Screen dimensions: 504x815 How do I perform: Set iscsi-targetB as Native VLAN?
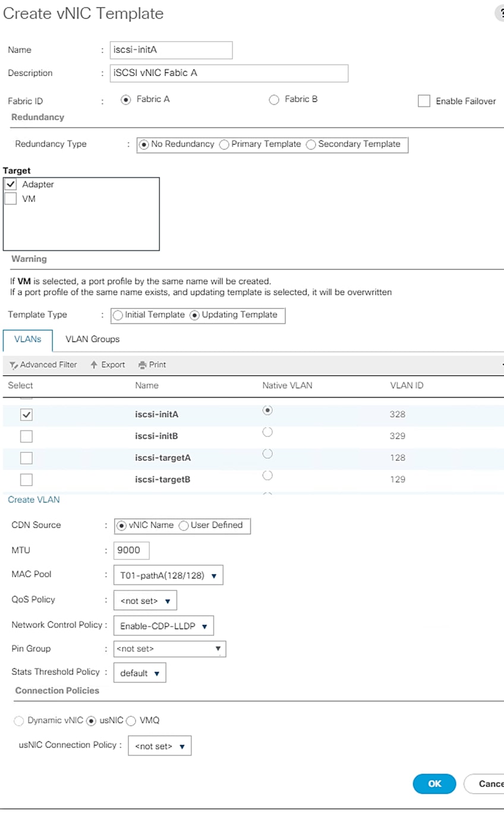[x=267, y=475]
